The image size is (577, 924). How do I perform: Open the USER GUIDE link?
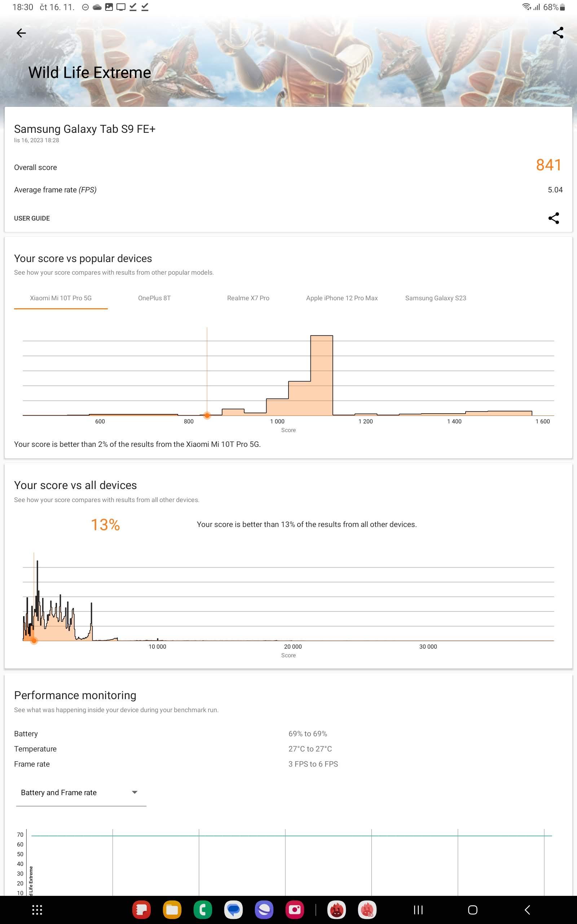click(32, 218)
